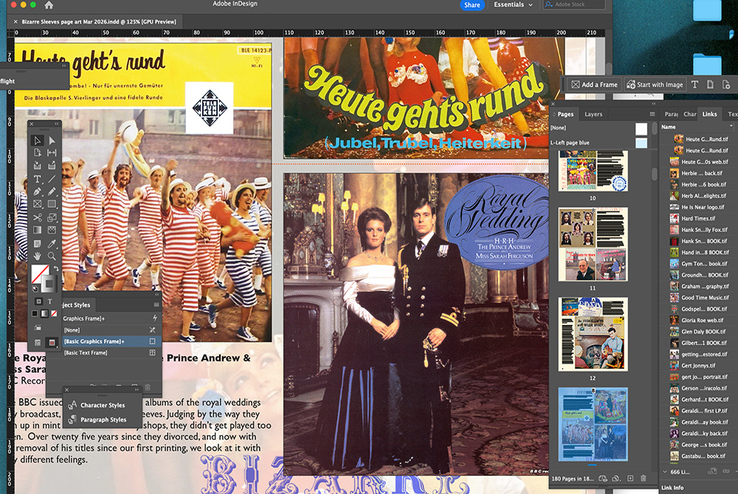This screenshot has height=494, width=738.
Task: Click the T text icon in contextual bar
Action: [x=695, y=85]
